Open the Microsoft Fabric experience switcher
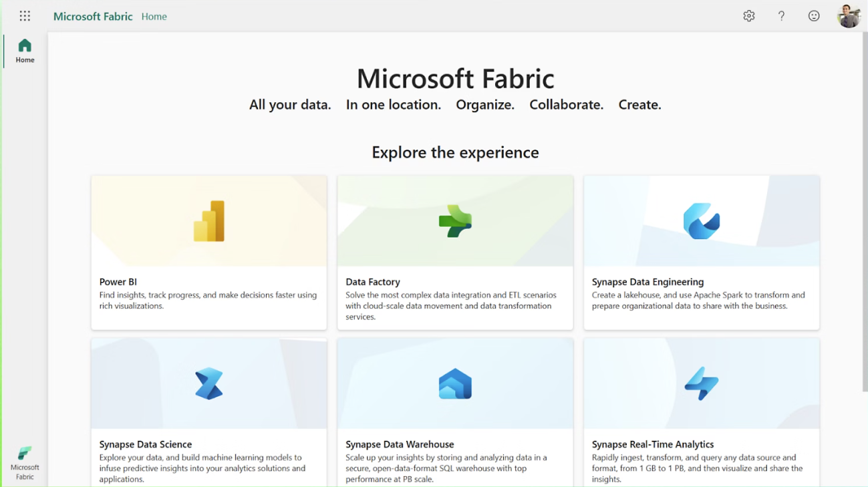 click(25, 463)
